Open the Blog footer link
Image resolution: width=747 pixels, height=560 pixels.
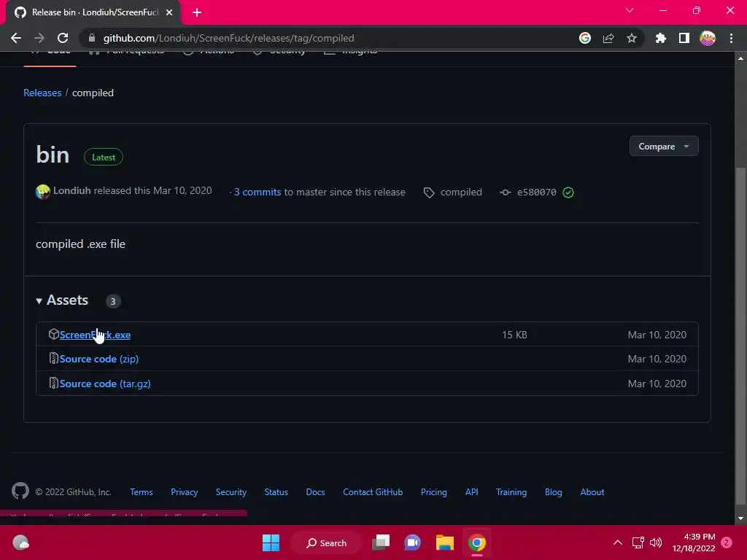(553, 492)
